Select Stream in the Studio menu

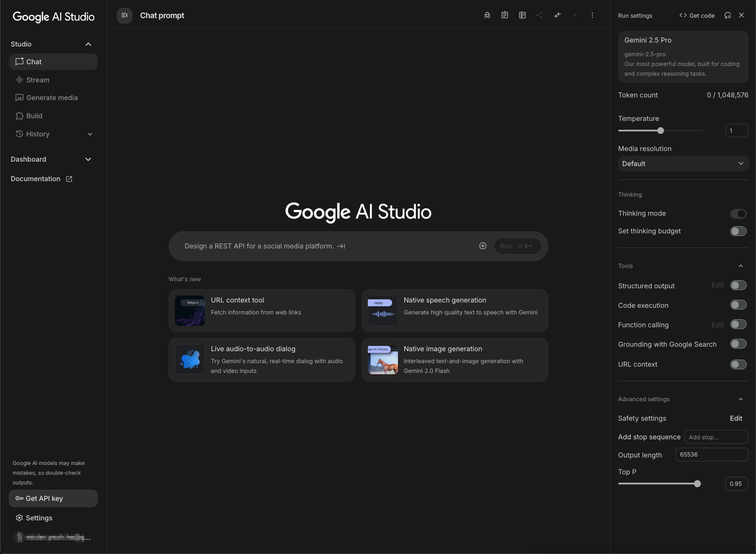pos(53,80)
